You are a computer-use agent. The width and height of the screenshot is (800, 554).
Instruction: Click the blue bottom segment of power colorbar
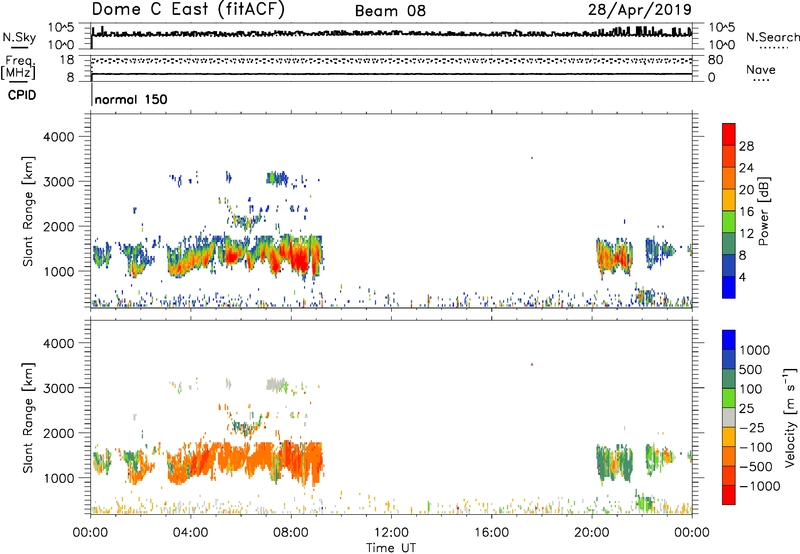(x=729, y=287)
